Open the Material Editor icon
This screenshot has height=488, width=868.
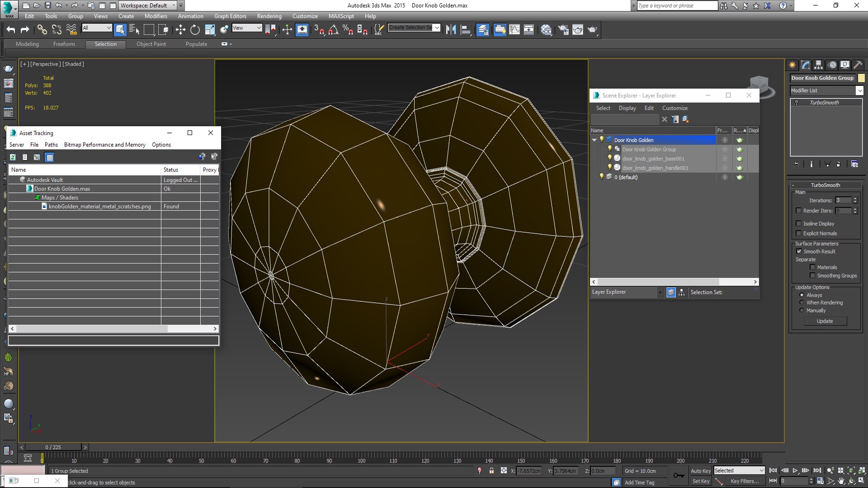click(x=546, y=30)
